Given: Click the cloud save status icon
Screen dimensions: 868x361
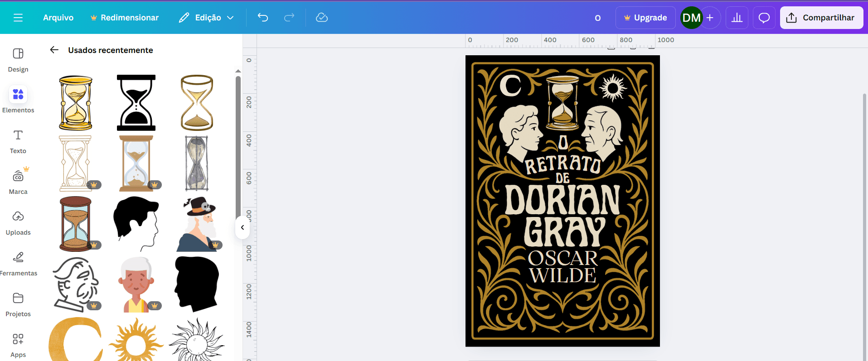Looking at the screenshot, I should click(322, 18).
